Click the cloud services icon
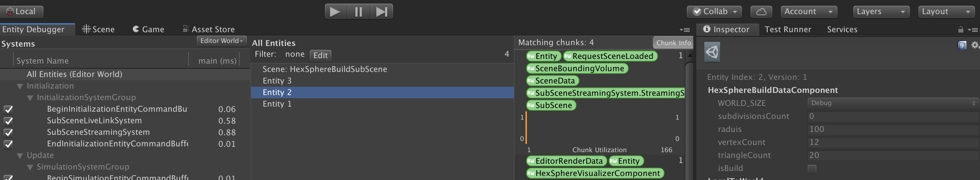This screenshot has width=980, height=180. (761, 12)
